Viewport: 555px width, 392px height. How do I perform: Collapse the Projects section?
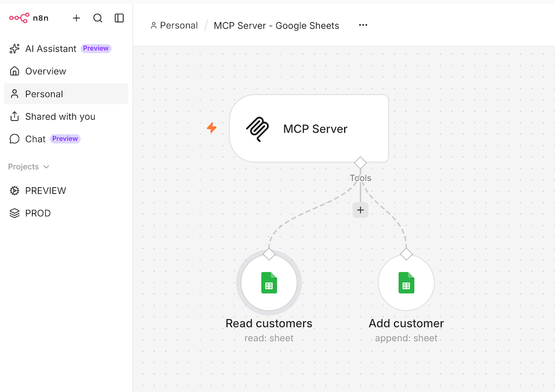[x=29, y=166]
